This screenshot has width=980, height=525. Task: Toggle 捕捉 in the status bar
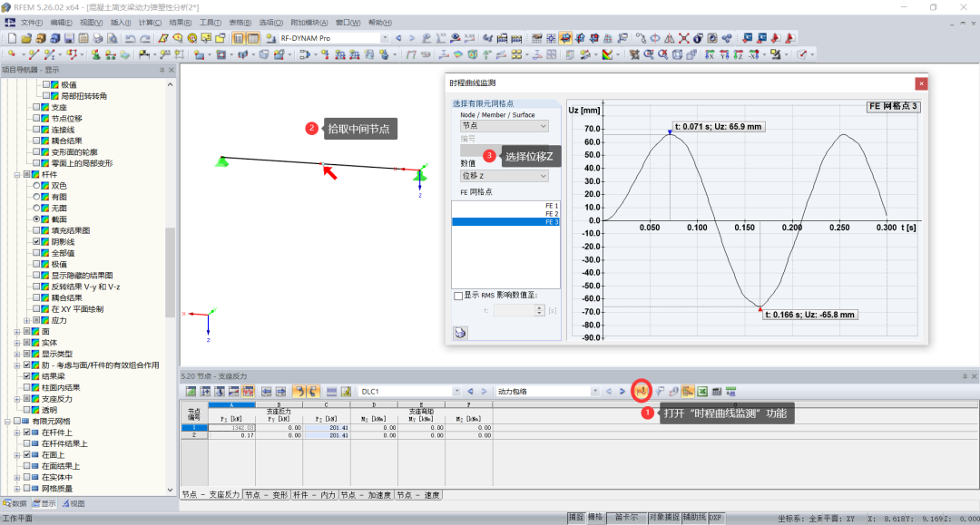pos(575,518)
